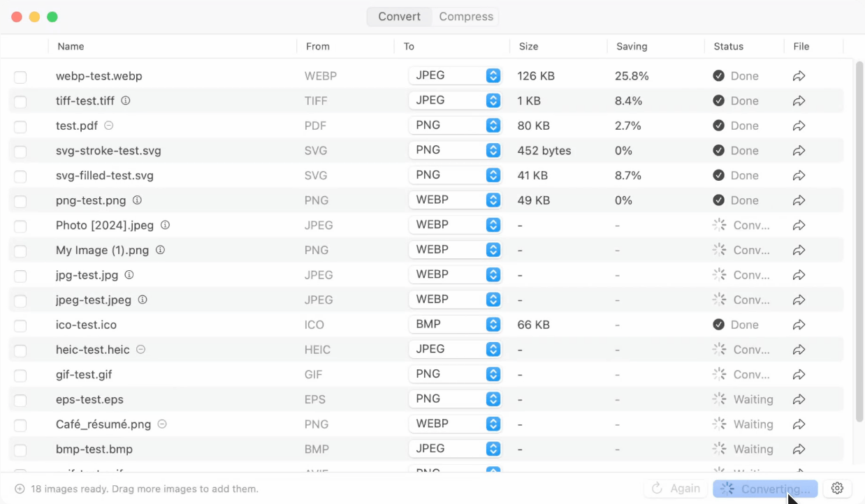Click share arrow for ico-test.ico
This screenshot has width=865, height=504.
click(799, 325)
